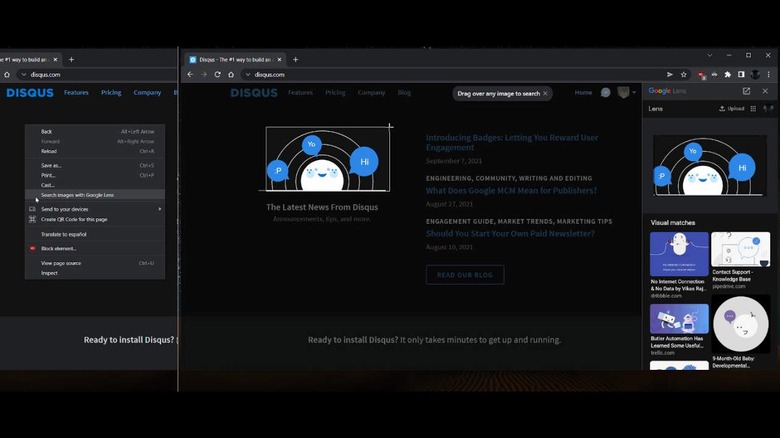Open a new tab in the context-menu window
Screen dimensions: 780x438
tap(71, 59)
